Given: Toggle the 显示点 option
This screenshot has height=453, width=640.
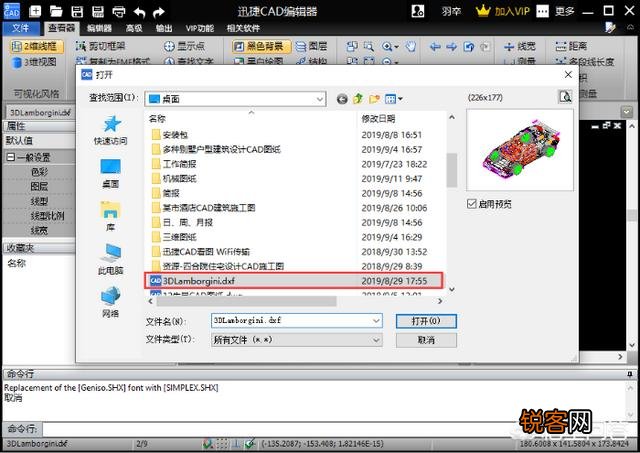Looking at the screenshot, I should point(184,46).
